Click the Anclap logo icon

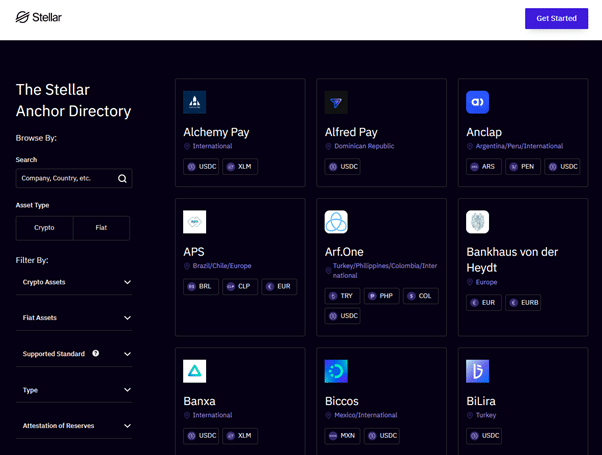click(x=477, y=102)
